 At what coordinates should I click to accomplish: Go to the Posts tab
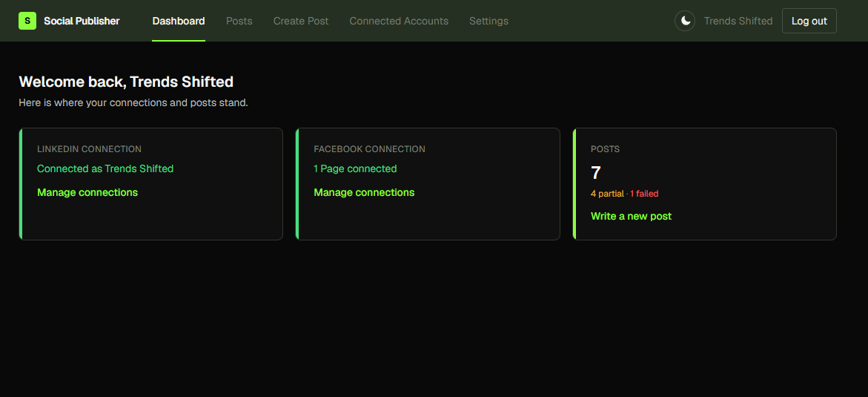pyautogui.click(x=239, y=21)
